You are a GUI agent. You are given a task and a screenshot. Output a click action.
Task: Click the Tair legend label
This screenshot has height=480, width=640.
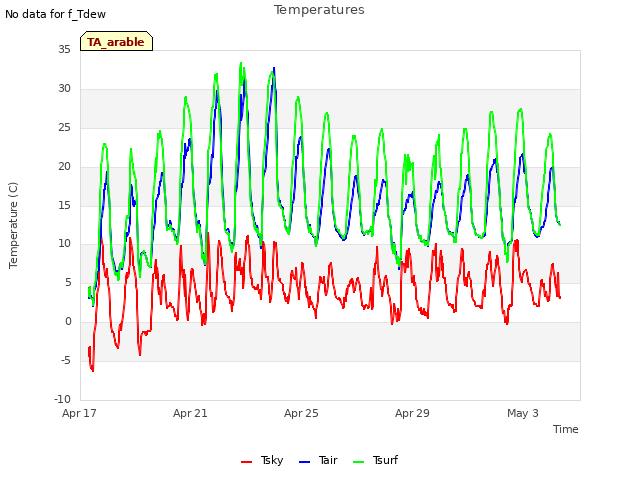328,460
